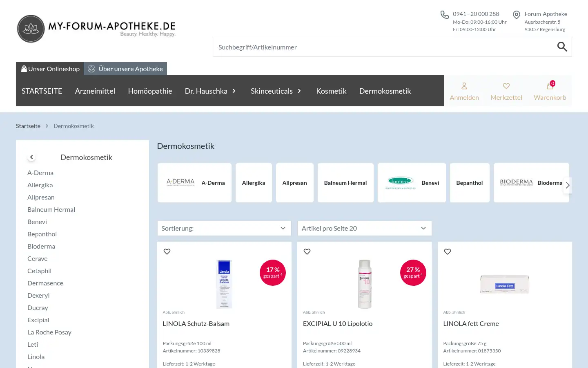Click EXCIPIAL U 10 Lipolotio product title
This screenshot has width=588, height=368.
[x=338, y=323]
